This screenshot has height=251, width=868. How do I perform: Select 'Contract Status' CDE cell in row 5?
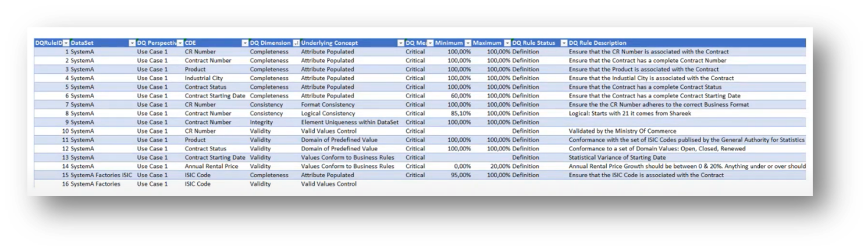tap(205, 87)
